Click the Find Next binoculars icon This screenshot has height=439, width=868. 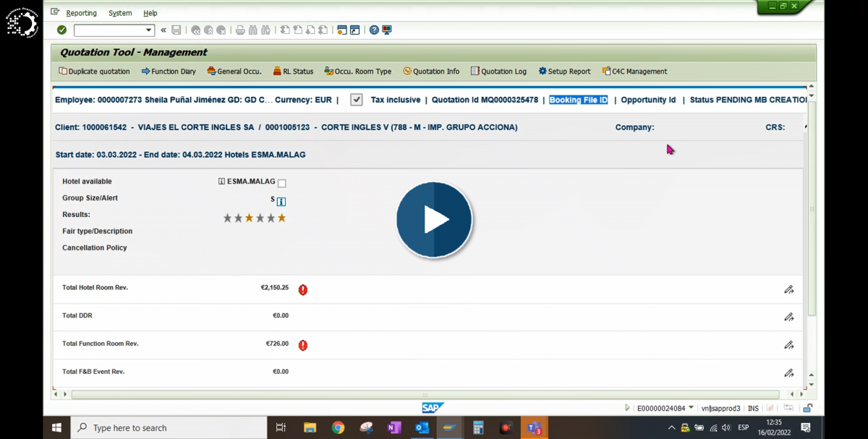[x=266, y=30]
